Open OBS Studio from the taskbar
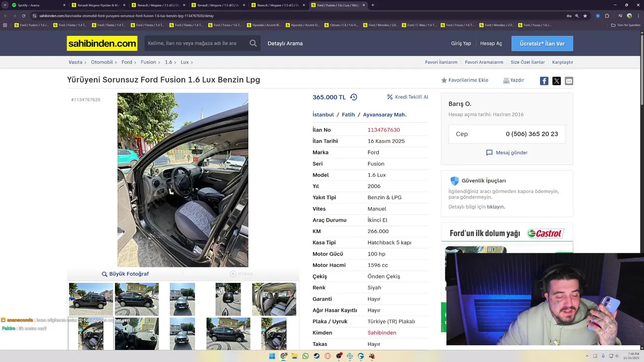The height and width of the screenshot is (362, 644). pyautogui.click(x=339, y=356)
